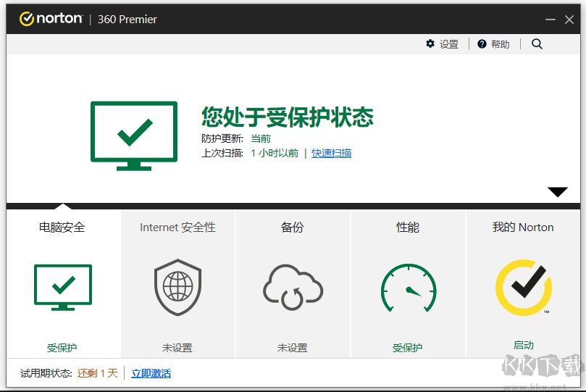Click the 还剩 1 天 trial status
Image resolution: width=586 pixels, height=392 pixels.
(98, 373)
